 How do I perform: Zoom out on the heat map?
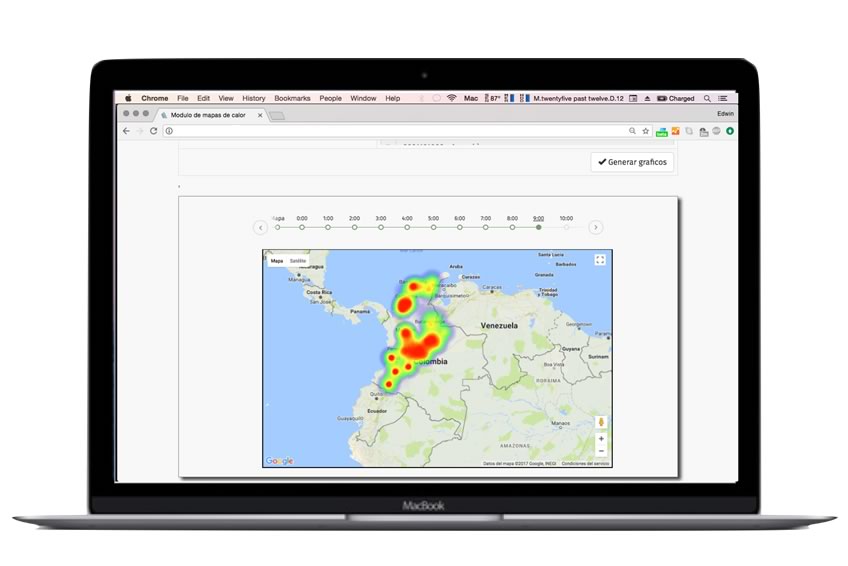point(601,451)
